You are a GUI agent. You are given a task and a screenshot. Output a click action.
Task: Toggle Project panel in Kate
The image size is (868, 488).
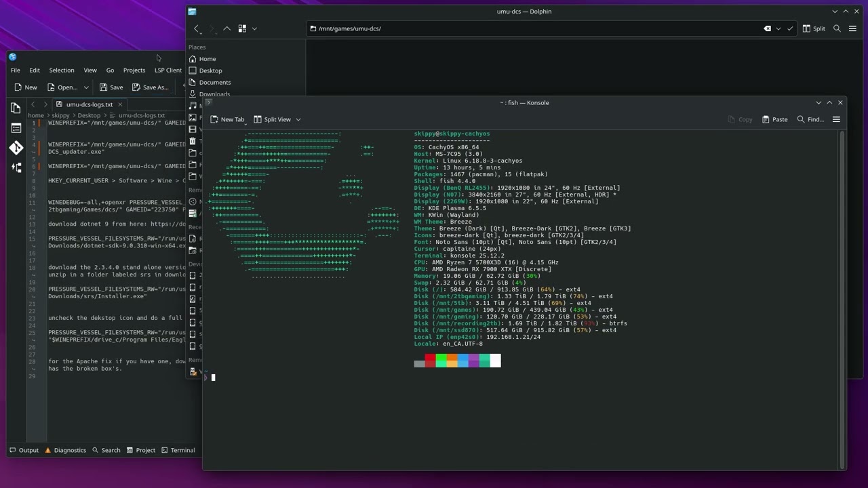pos(141,450)
